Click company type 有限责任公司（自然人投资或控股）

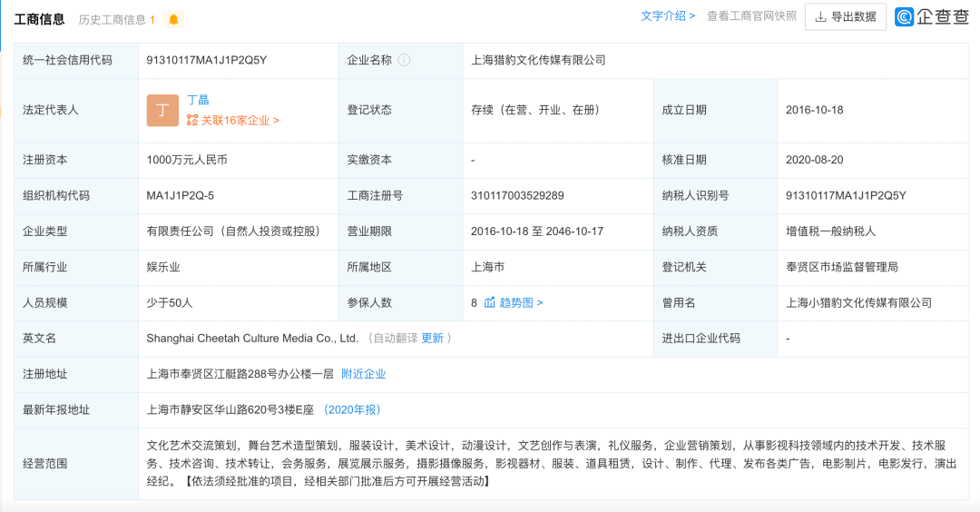coord(236,231)
